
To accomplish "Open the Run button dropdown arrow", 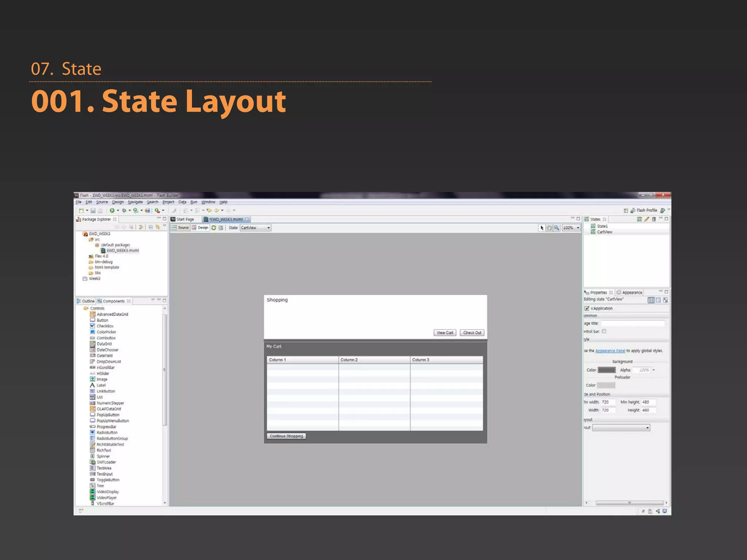I will pyautogui.click(x=118, y=210).
